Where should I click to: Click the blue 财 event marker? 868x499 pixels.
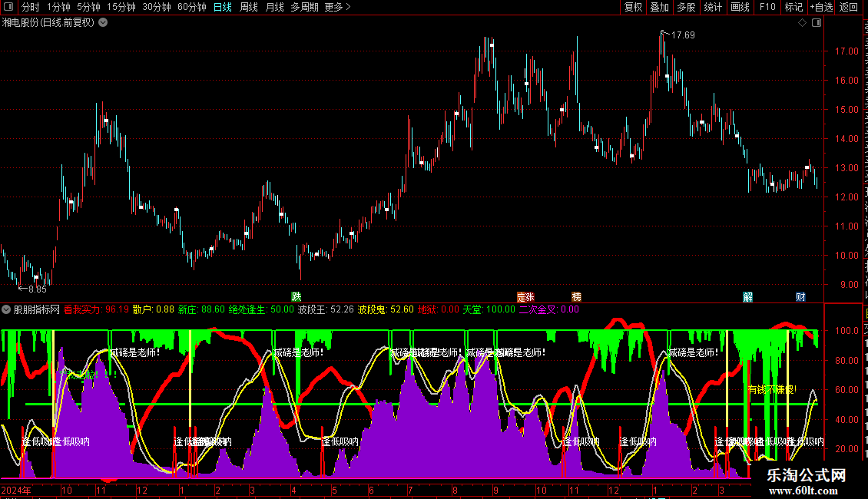800,297
